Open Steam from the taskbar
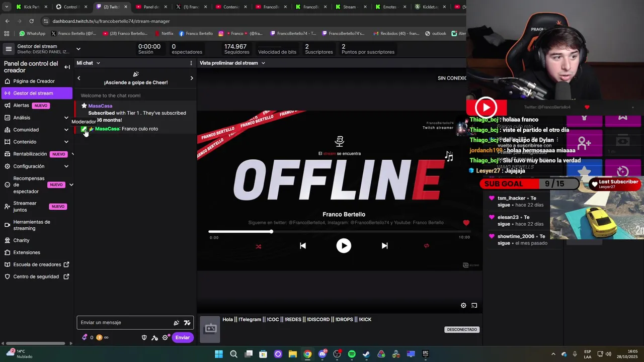 click(366, 354)
